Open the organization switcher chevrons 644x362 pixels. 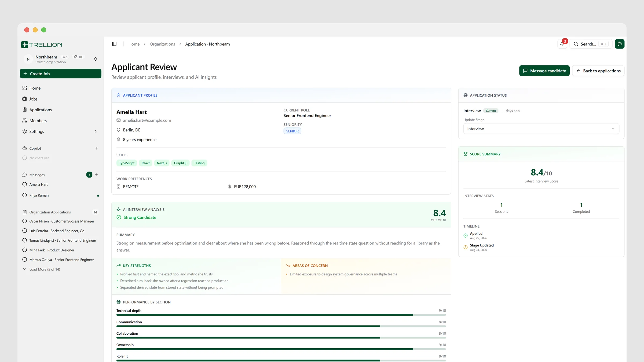pos(95,59)
